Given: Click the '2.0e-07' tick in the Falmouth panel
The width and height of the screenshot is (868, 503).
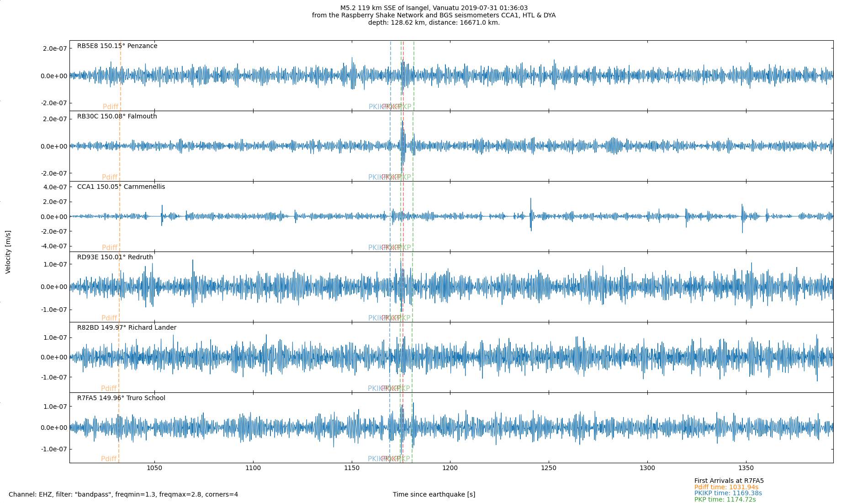Looking at the screenshot, I should 55,119.
